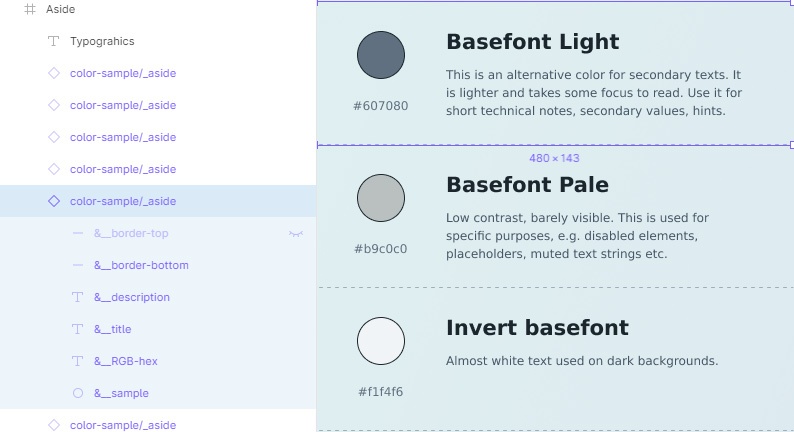Click the text icon beside &__title layer

point(78,329)
